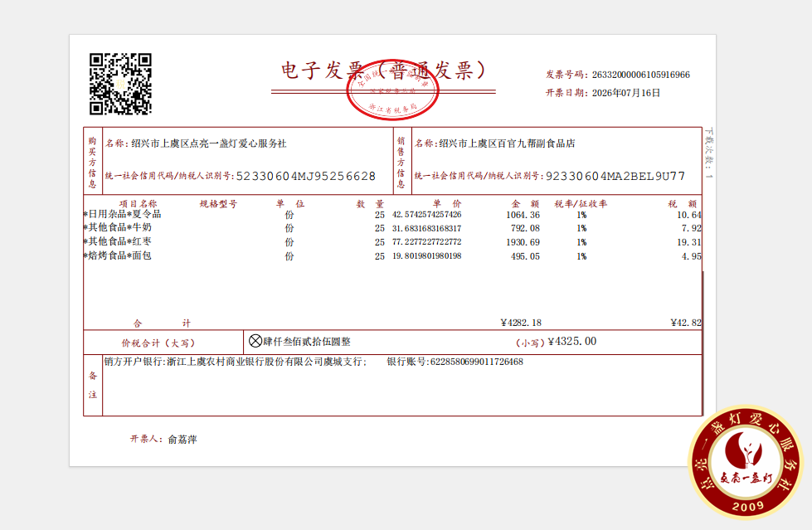Select the issuer name 俞荔萍
The height and width of the screenshot is (530, 812).
[x=182, y=440]
